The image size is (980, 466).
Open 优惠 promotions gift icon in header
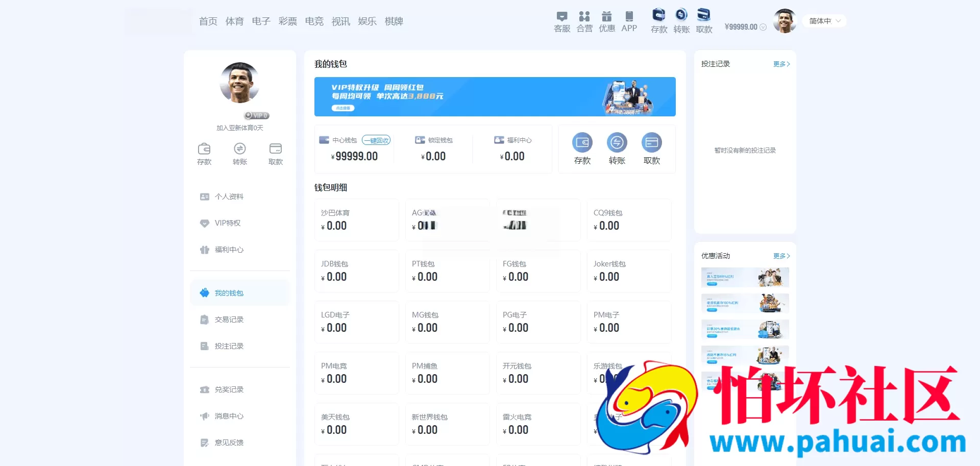[x=606, y=17]
